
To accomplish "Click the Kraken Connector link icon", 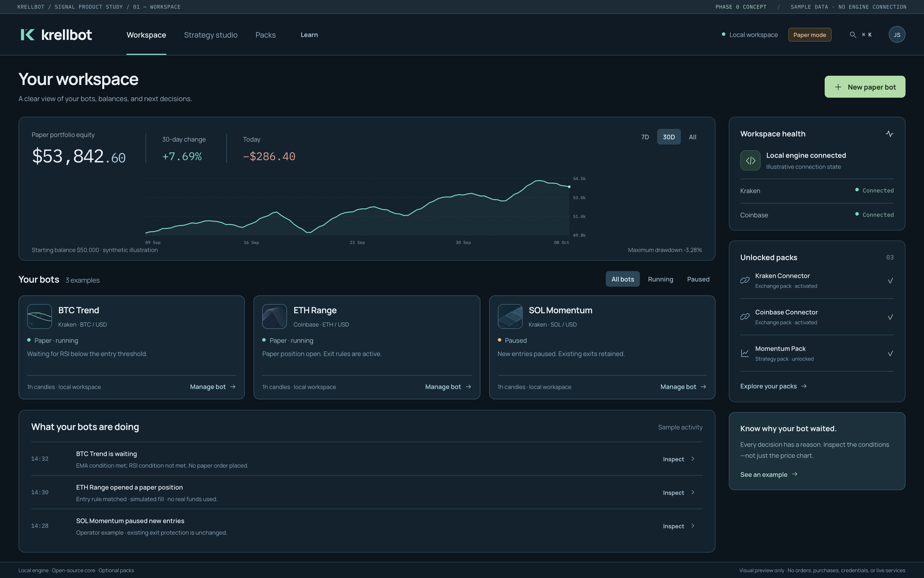I will click(x=745, y=280).
